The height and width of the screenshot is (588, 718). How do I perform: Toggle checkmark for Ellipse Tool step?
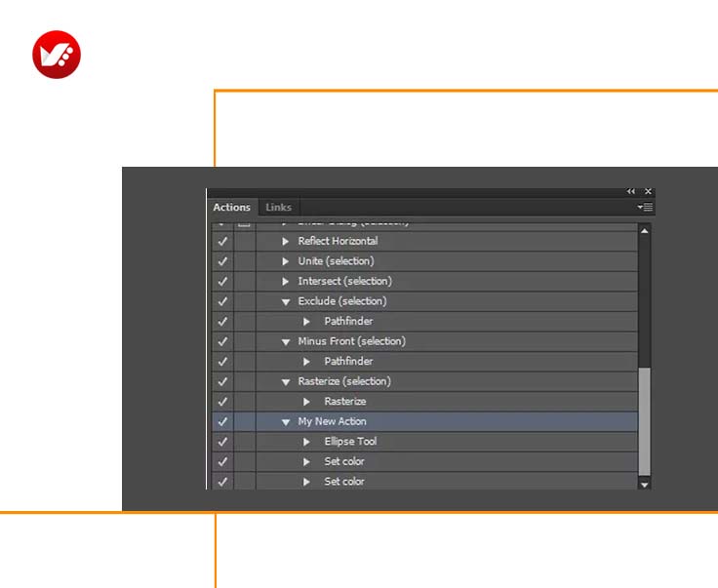[222, 442]
